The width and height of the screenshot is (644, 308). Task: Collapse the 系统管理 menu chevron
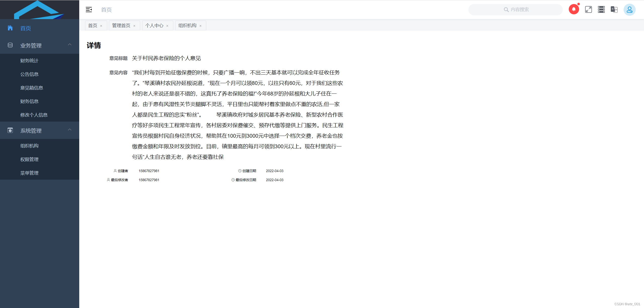click(70, 130)
